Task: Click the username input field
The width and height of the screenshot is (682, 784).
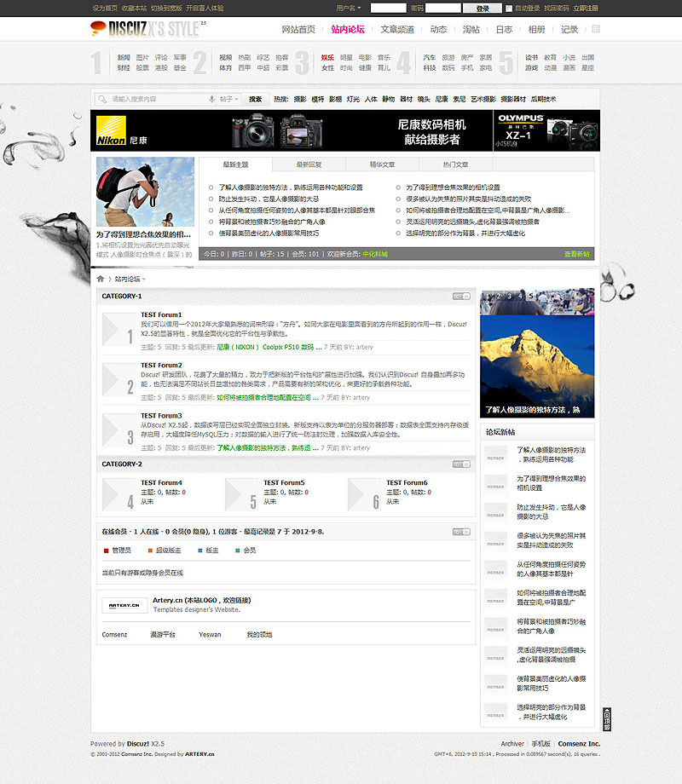Action: (x=388, y=8)
